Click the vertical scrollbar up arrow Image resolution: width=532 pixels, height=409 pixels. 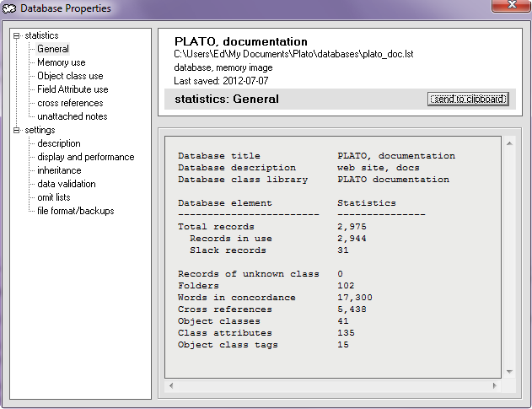coord(509,143)
